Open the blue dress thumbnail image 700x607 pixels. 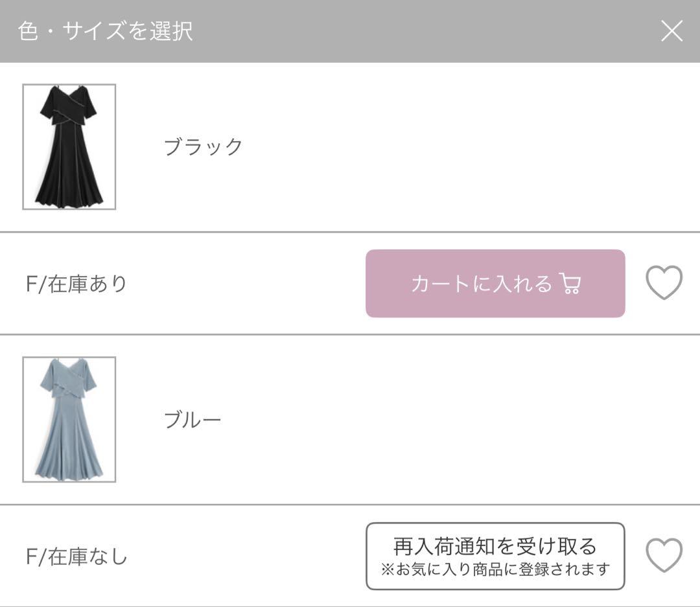click(x=69, y=420)
